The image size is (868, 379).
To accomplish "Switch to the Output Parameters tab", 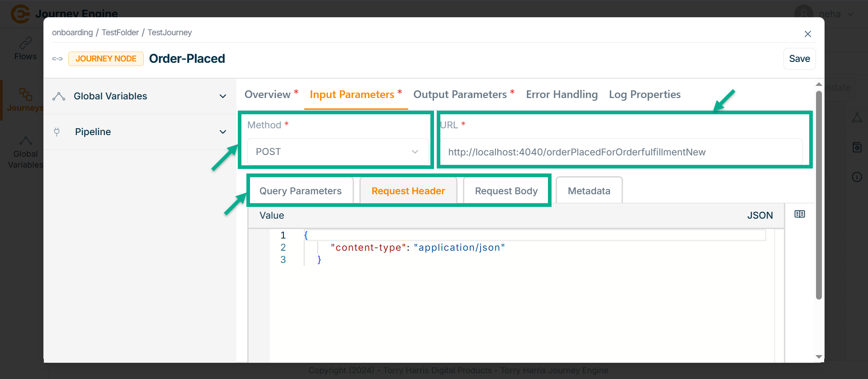I will [460, 94].
